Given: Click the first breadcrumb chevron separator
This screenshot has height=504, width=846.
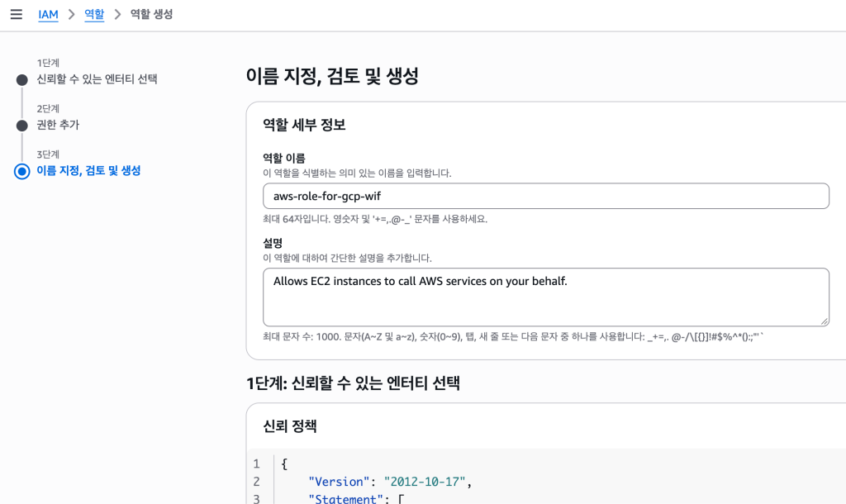Looking at the screenshot, I should 71,15.
